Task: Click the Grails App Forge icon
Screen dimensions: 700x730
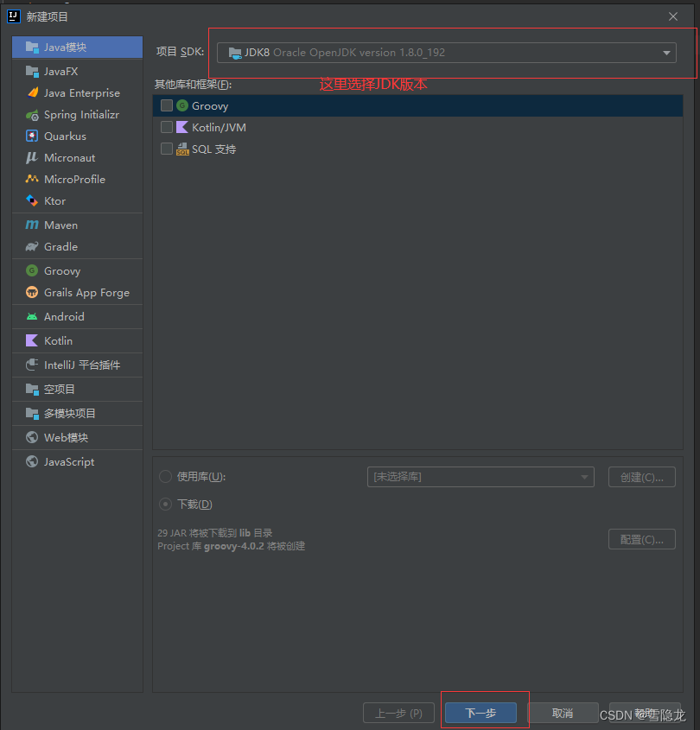Action: (x=32, y=292)
